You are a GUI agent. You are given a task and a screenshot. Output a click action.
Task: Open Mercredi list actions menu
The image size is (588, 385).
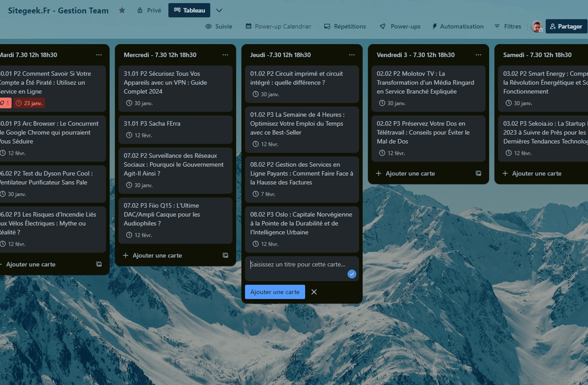(x=225, y=55)
